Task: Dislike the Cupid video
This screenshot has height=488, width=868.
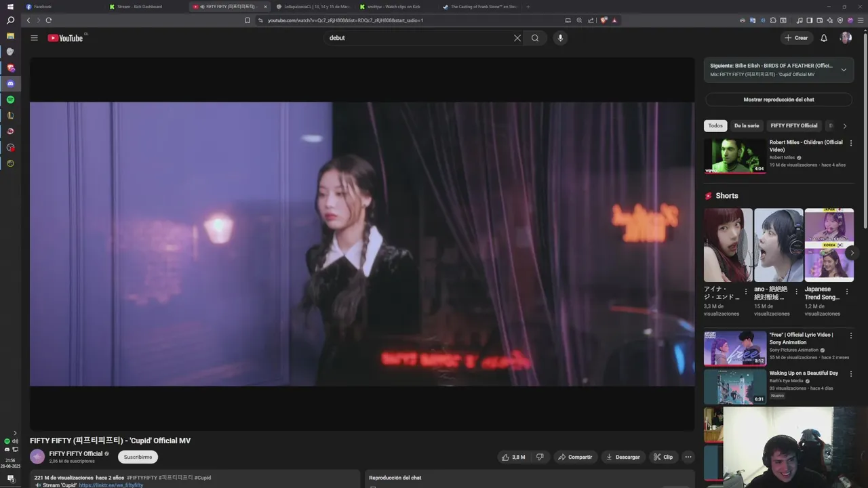Action: pyautogui.click(x=540, y=457)
